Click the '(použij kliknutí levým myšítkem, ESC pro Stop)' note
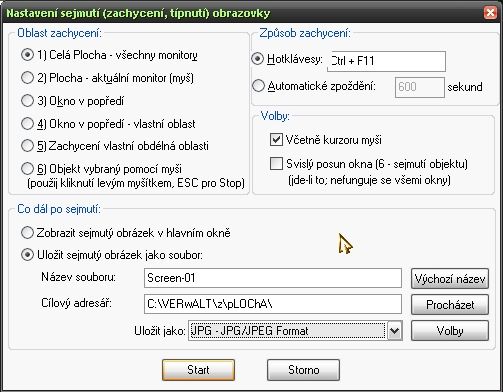Image resolution: width=503 pixels, height=392 pixels. (136, 183)
